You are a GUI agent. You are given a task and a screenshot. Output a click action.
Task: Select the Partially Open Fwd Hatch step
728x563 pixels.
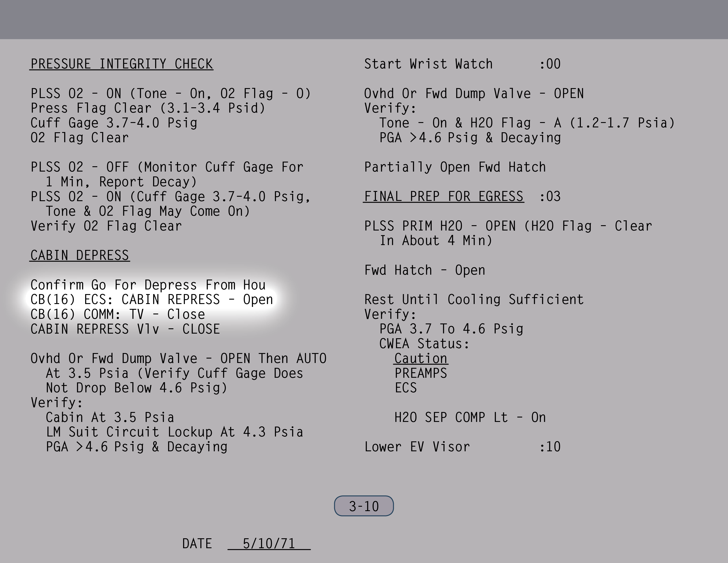click(455, 167)
